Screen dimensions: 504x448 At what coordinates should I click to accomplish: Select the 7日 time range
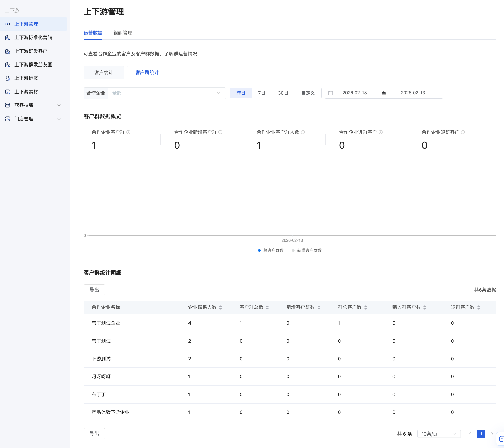[x=262, y=93]
